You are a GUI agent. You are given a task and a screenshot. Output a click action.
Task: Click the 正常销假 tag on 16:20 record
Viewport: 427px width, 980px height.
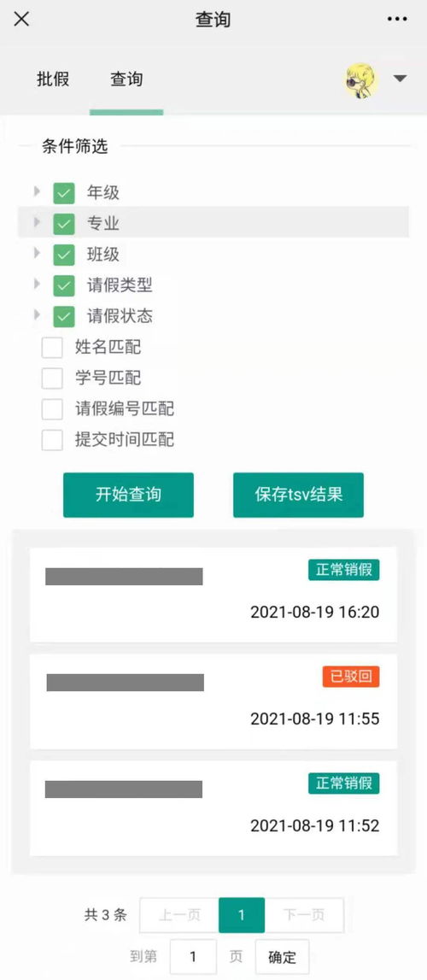(343, 569)
